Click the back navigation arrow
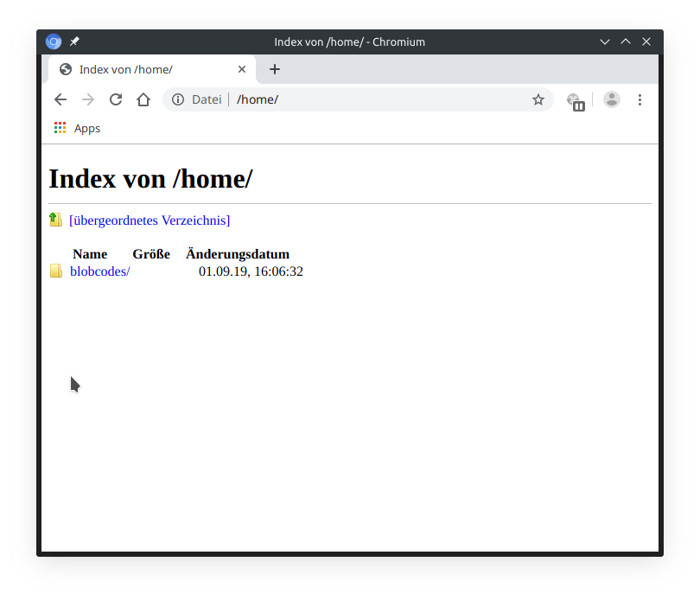This screenshot has height=600, width=700. 60,99
